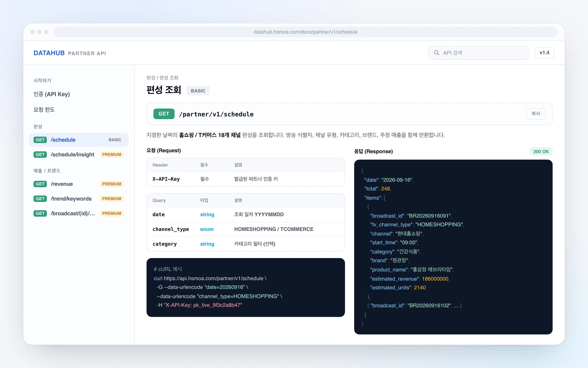Click the estimated_revenue value 186000000
Viewport: 588px width, 368px height.
(x=435, y=279)
